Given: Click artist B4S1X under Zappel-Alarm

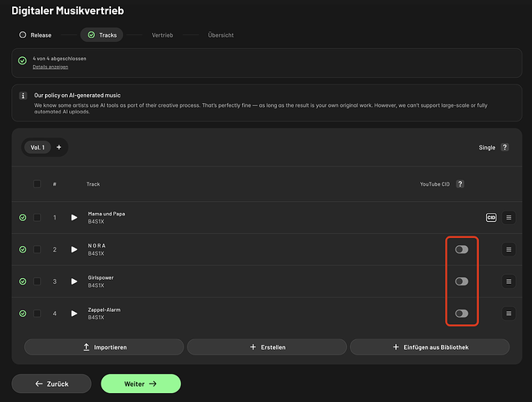Looking at the screenshot, I should [96, 318].
